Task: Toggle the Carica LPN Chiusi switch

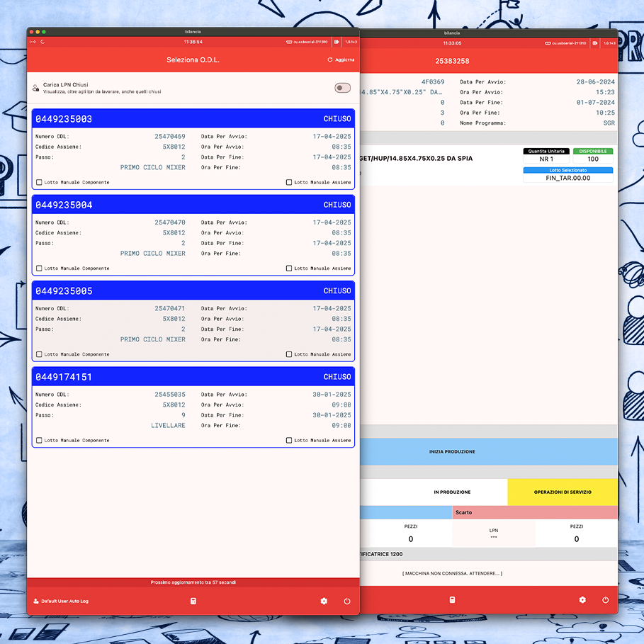Action: [x=342, y=88]
